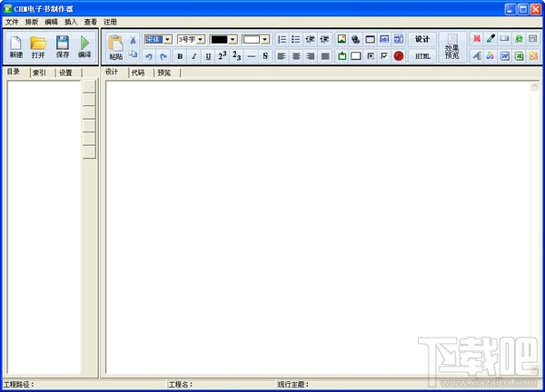Screen dimensions: 545x392
Task: Click the blue letter A font icon
Action: pyautogui.click(x=477, y=55)
